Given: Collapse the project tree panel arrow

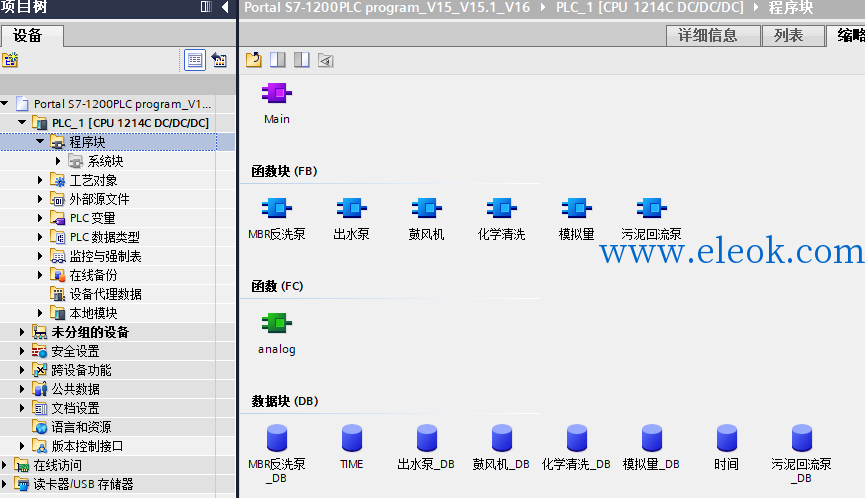Looking at the screenshot, I should (x=225, y=7).
